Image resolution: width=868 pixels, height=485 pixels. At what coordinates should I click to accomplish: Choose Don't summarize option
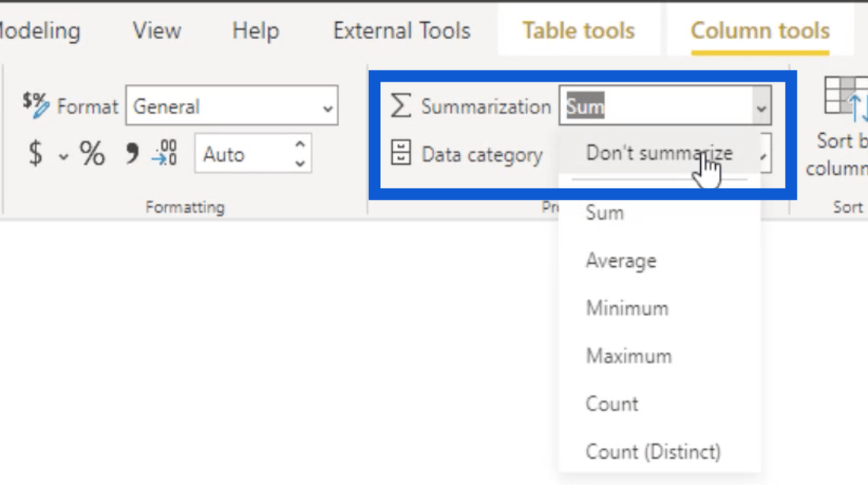pos(659,153)
